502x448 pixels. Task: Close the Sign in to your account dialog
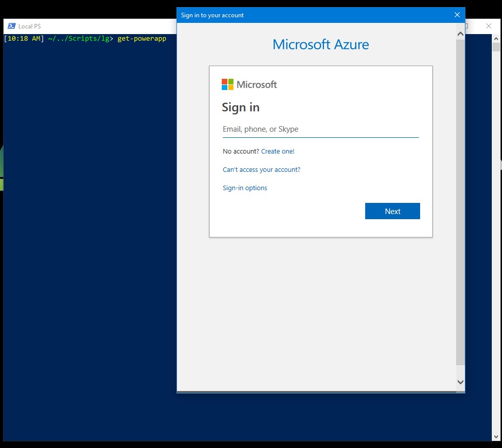(x=457, y=15)
